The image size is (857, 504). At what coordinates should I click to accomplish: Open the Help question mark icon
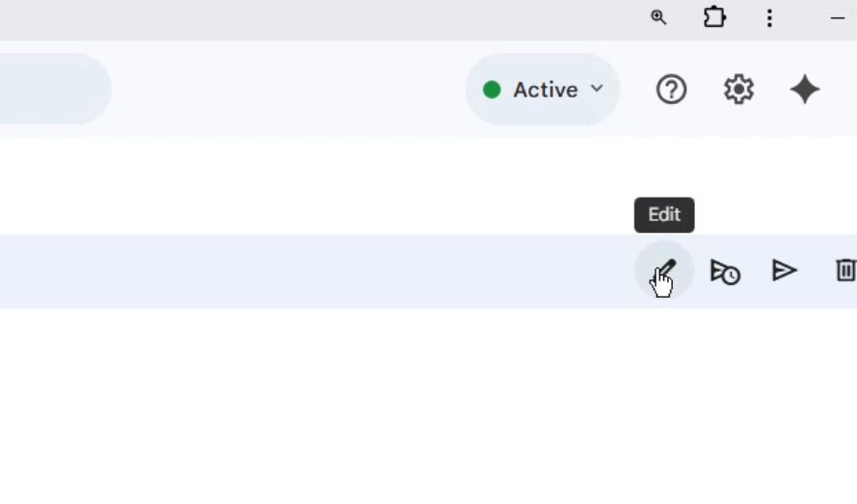[x=671, y=90]
